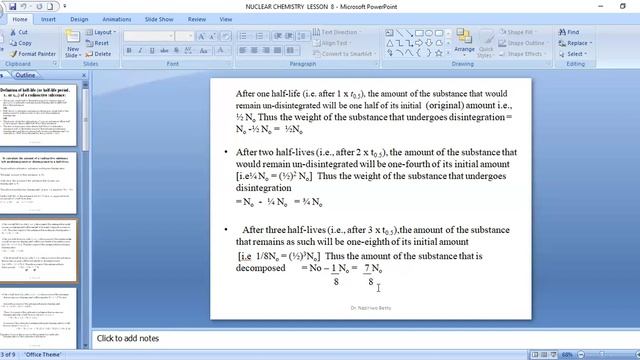Apply numbered list formatting
The image size is (640, 360).
260,36
